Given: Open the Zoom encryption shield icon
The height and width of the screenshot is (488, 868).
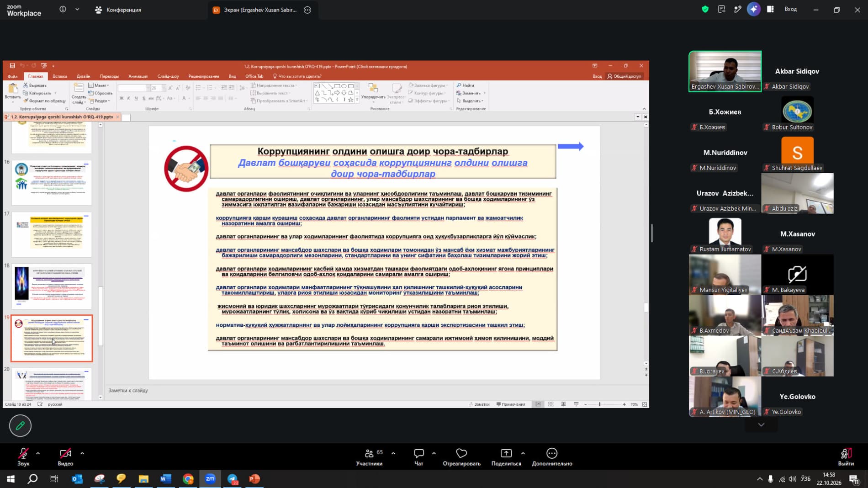Looking at the screenshot, I should point(705,9).
